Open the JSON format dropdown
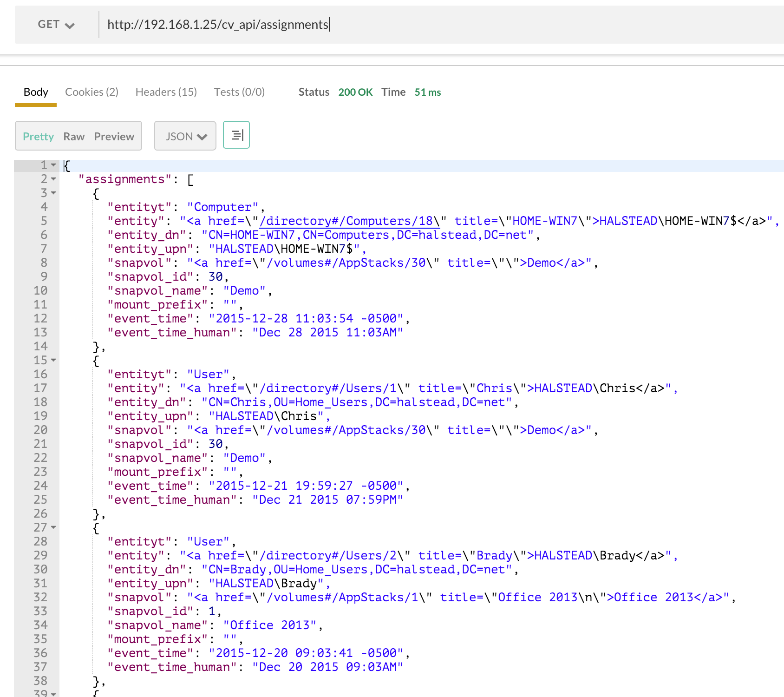The width and height of the screenshot is (784, 697). (185, 136)
